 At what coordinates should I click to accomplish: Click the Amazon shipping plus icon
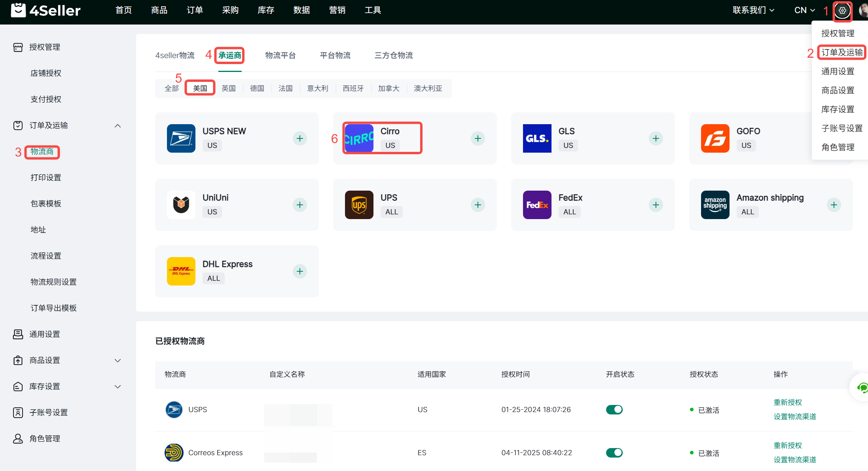(x=834, y=205)
